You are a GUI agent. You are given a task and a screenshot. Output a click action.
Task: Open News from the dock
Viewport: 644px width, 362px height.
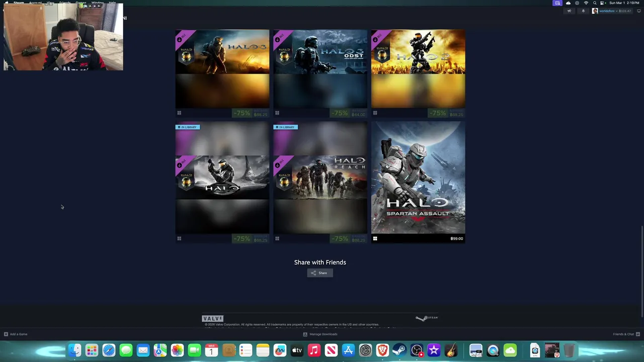point(331,350)
